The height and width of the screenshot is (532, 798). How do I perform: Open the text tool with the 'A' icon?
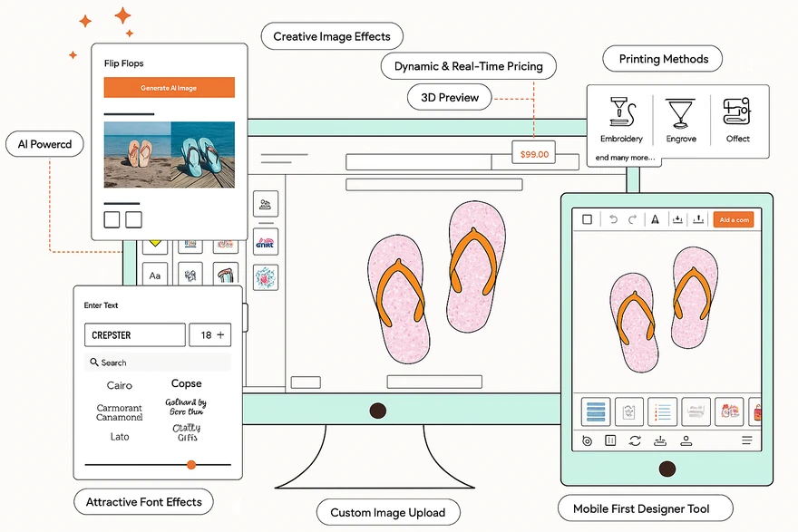(x=655, y=219)
